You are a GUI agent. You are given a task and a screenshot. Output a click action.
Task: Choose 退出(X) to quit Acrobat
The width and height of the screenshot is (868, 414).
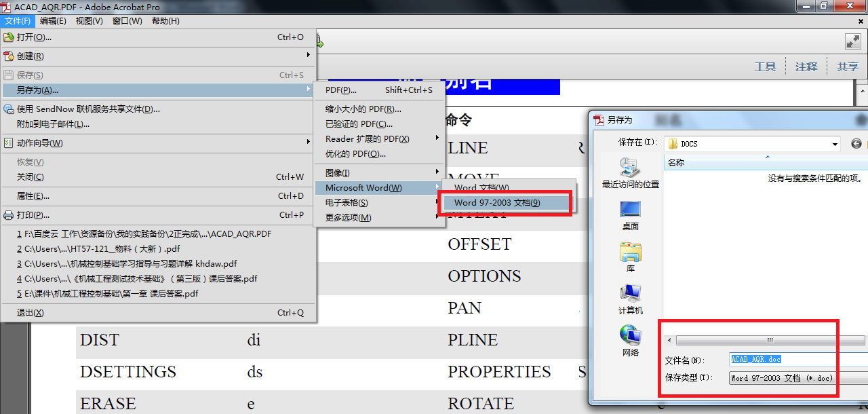pyautogui.click(x=159, y=313)
